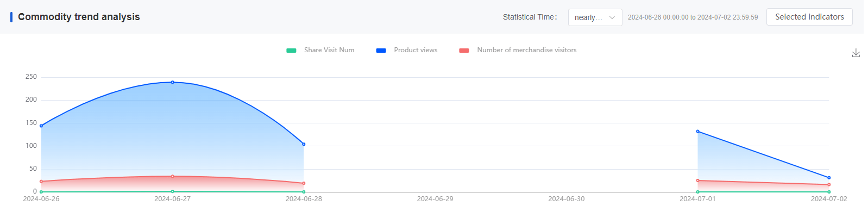This screenshot has width=868, height=218.
Task: Select the red visitors point on 2024-06-27
Action: [173, 176]
